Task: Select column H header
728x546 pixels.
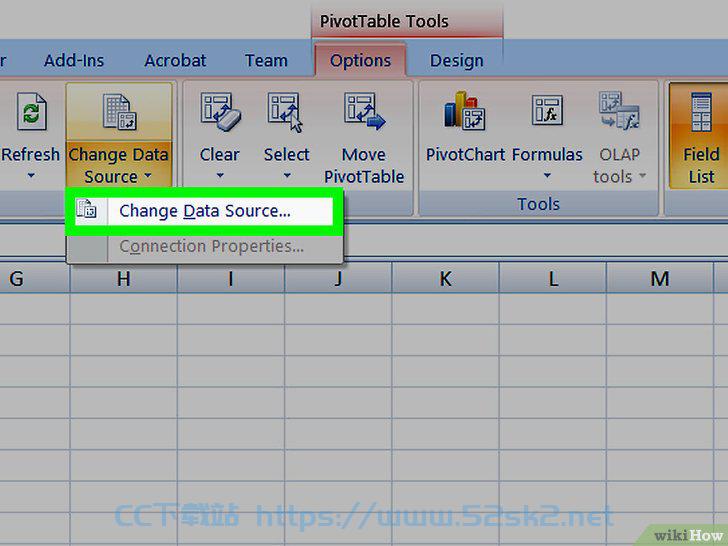Action: coord(124,279)
